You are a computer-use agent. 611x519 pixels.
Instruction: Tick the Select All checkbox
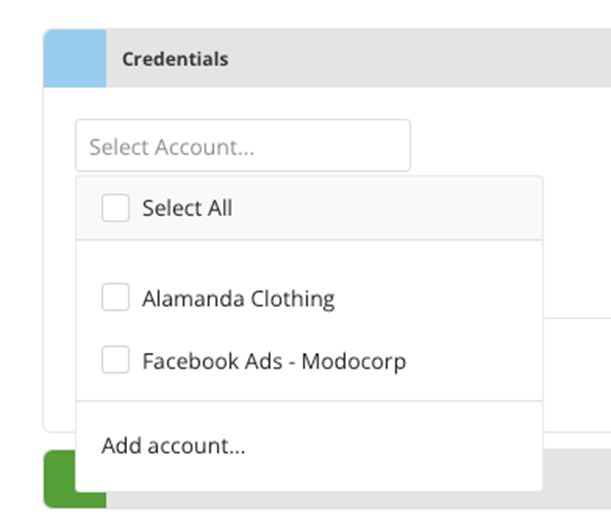(x=115, y=208)
